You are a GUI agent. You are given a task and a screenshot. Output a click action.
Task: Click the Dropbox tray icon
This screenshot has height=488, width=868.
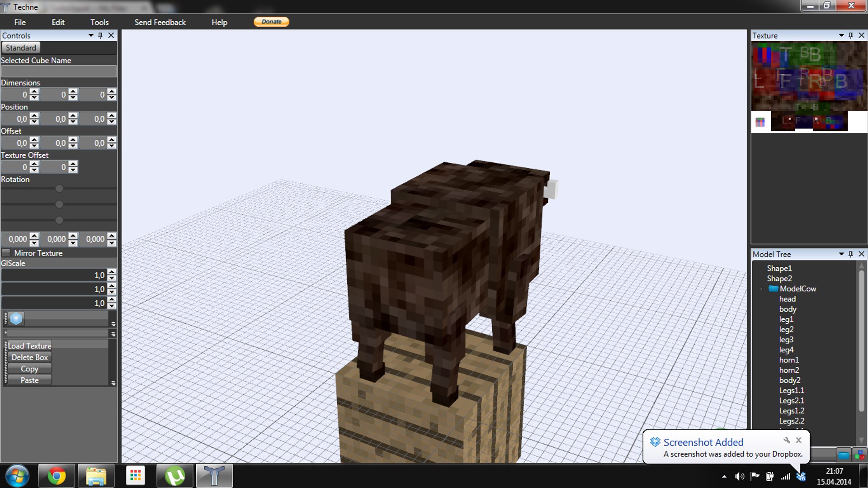click(801, 476)
